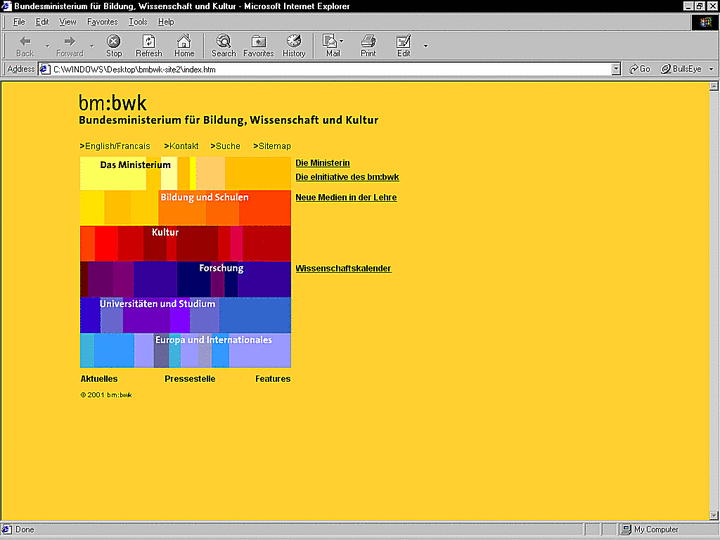Image resolution: width=720 pixels, height=540 pixels.
Task: Show the History pane
Action: pyautogui.click(x=294, y=45)
